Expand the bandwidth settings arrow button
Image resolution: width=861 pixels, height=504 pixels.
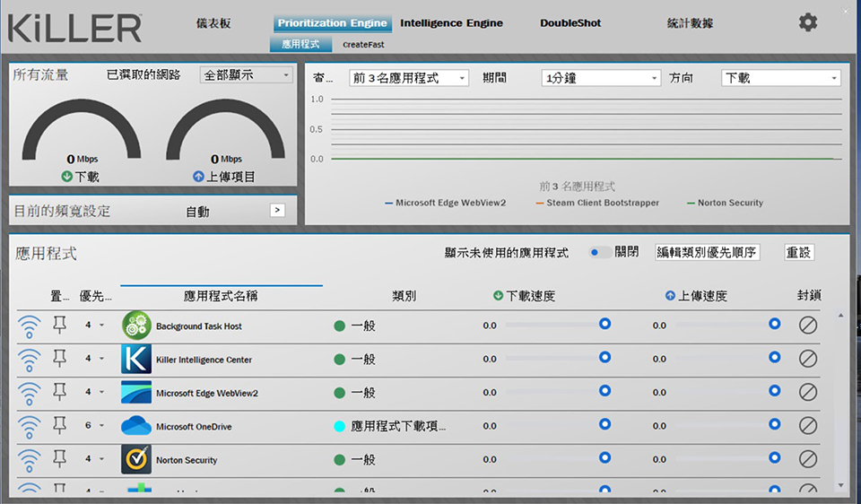click(277, 210)
